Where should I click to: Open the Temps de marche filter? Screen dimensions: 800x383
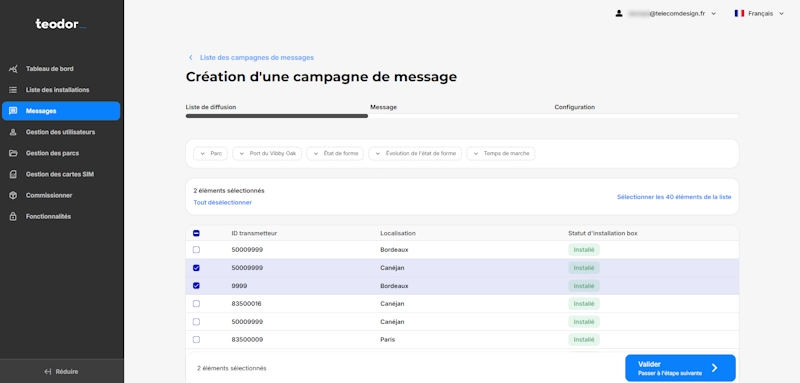click(501, 154)
